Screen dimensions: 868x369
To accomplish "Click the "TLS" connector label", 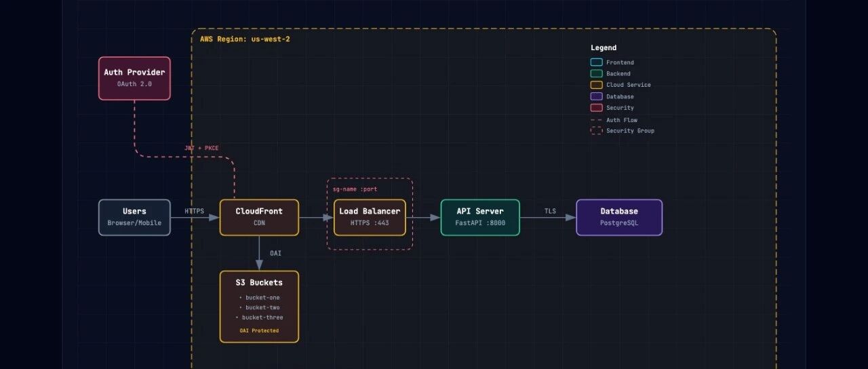I will pos(550,211).
